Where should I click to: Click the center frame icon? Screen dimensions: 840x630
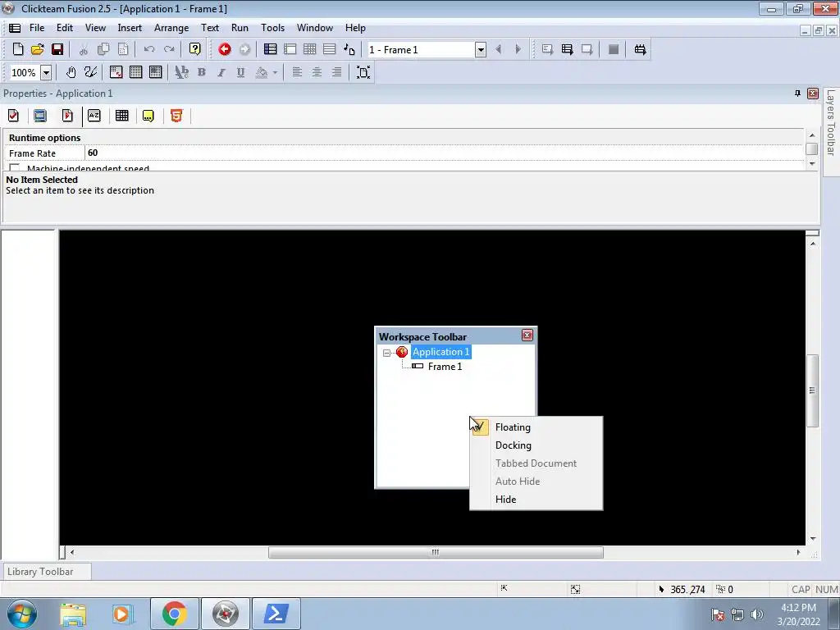(363, 72)
